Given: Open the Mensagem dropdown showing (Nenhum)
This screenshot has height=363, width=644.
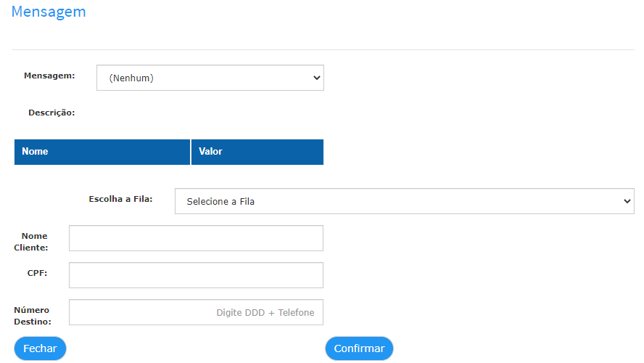Looking at the screenshot, I should [210, 78].
